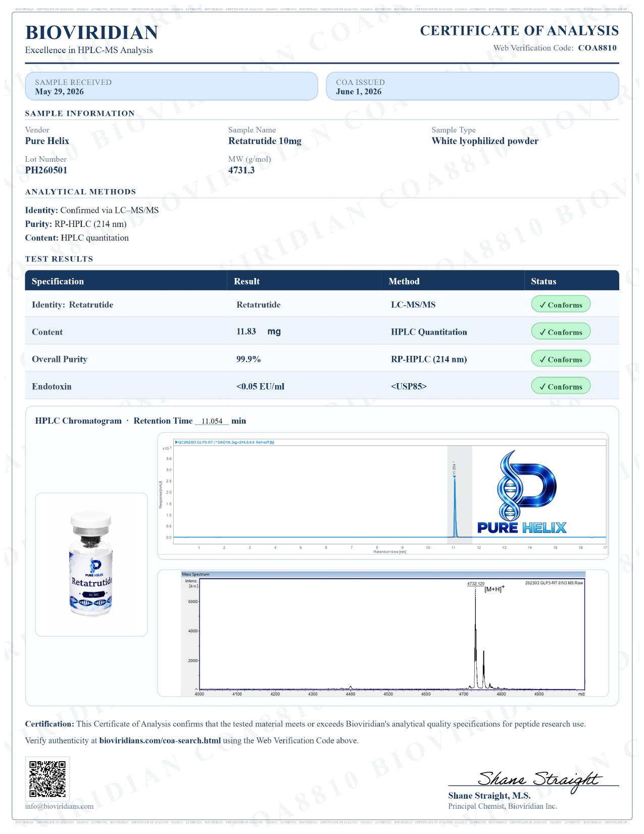Click the BIOVIRIDIAN company title
The height and width of the screenshot is (834, 644).
pos(91,33)
